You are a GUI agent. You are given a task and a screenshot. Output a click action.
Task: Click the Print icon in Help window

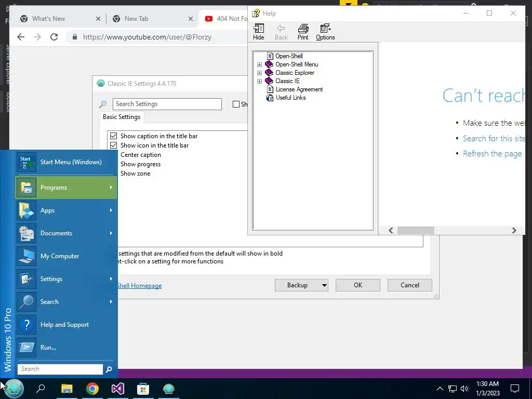[303, 32]
